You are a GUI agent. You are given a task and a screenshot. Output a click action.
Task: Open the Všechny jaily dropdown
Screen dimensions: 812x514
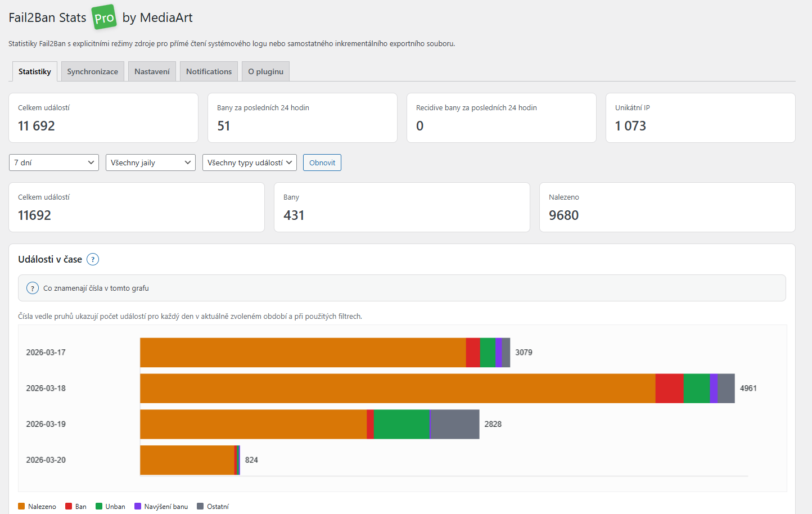[x=151, y=163]
